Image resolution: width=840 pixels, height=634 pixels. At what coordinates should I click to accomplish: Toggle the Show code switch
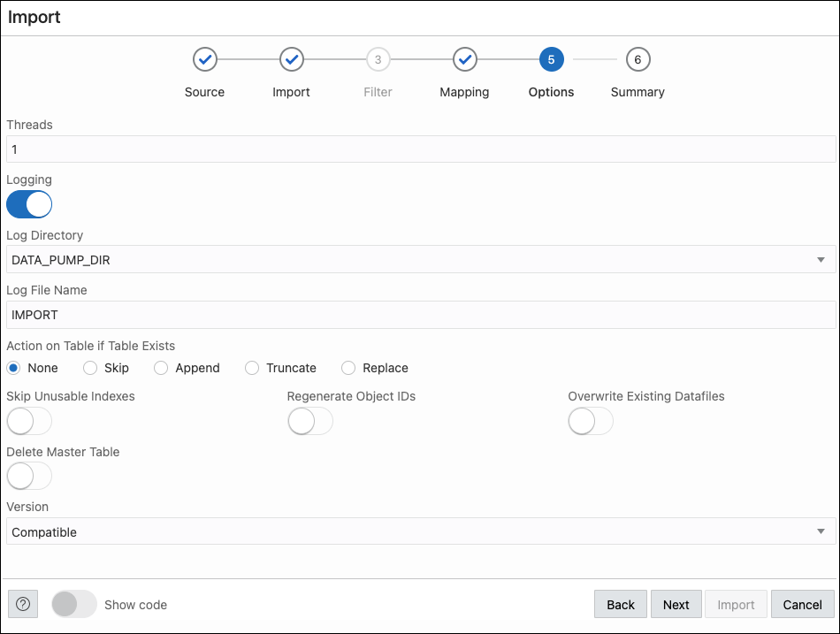[74, 605]
